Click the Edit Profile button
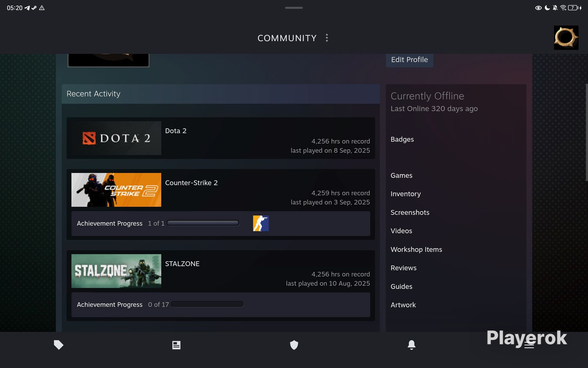The image size is (588, 368). pos(409,60)
